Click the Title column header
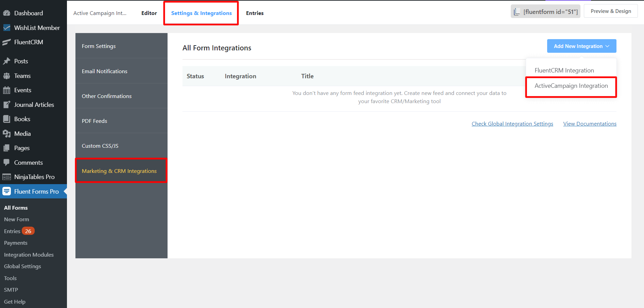This screenshot has width=644, height=308. coord(308,76)
